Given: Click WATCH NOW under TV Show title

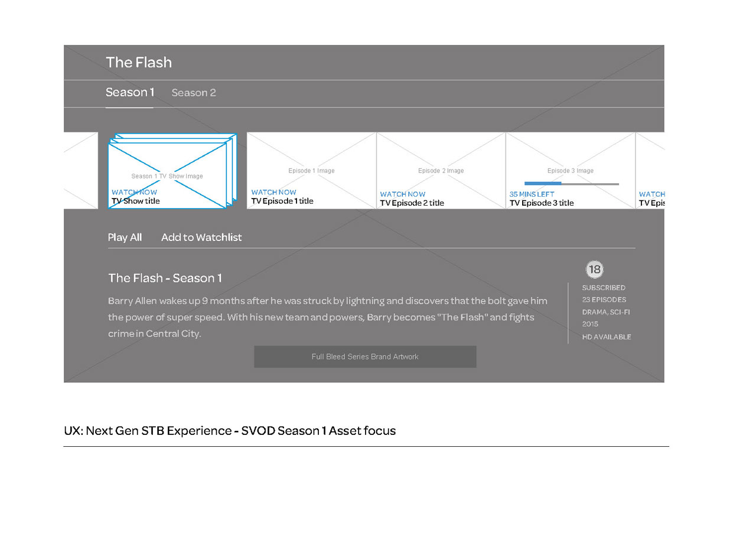Looking at the screenshot, I should coord(134,192).
